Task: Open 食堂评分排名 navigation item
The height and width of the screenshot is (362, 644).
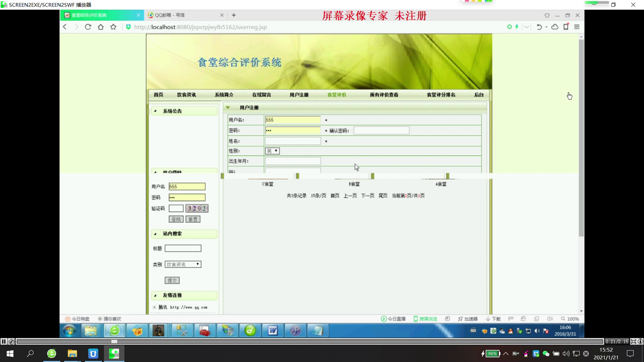Action: coord(441,95)
